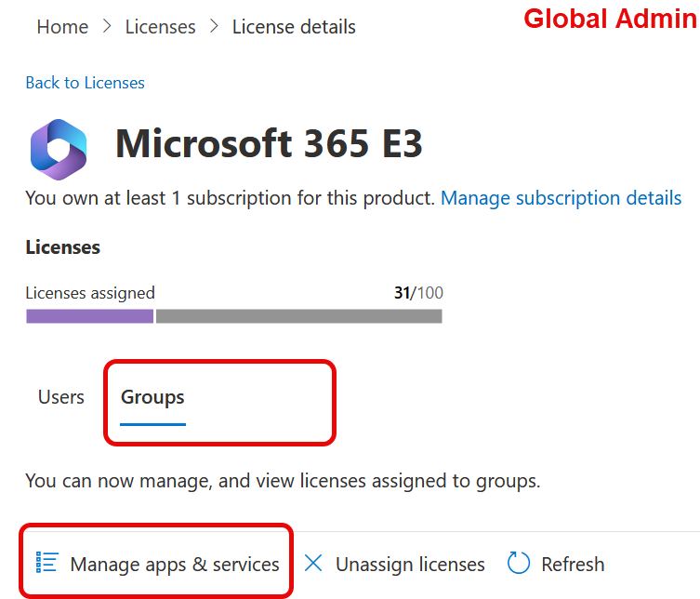Click Manage apps & services button

[x=158, y=564]
